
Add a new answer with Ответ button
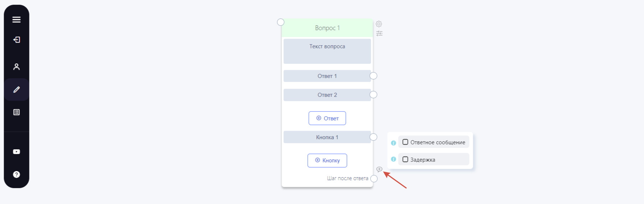click(x=327, y=118)
